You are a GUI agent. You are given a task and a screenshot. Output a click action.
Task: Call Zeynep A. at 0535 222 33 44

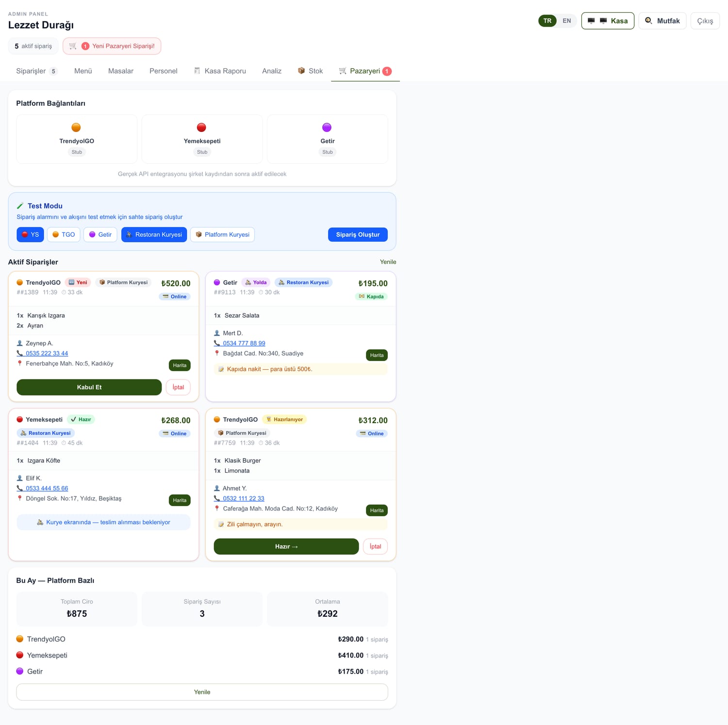click(x=47, y=353)
